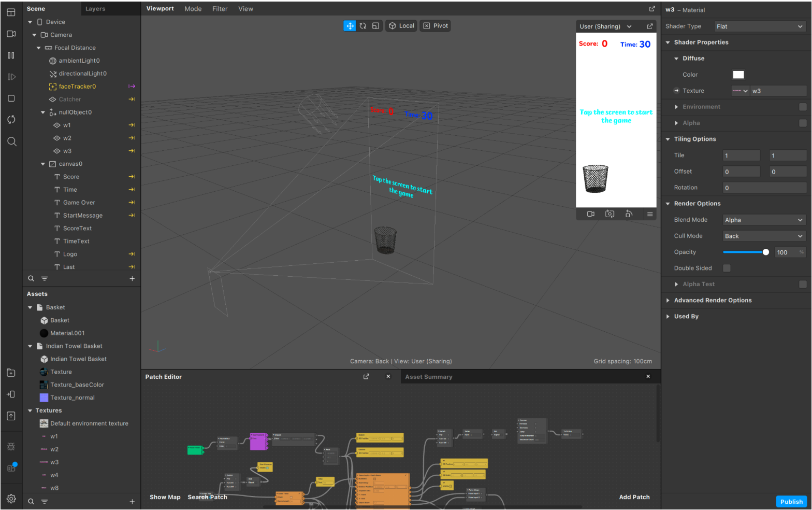Select the Scene tab

tap(36, 9)
